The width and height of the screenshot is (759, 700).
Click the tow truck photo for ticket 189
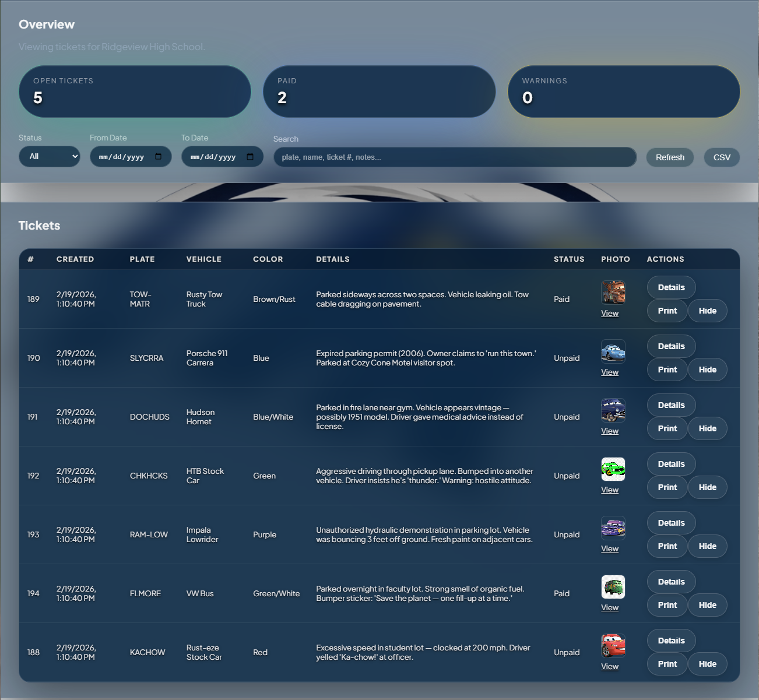point(613,292)
